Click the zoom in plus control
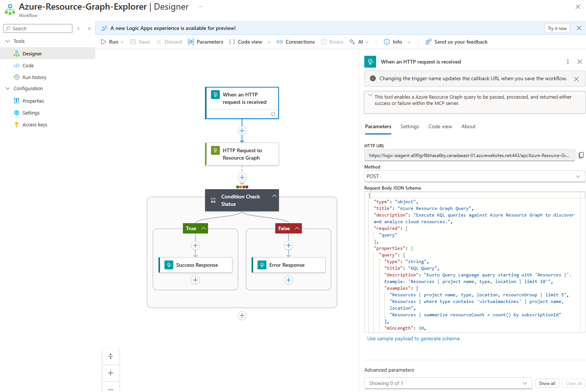 click(x=110, y=373)
